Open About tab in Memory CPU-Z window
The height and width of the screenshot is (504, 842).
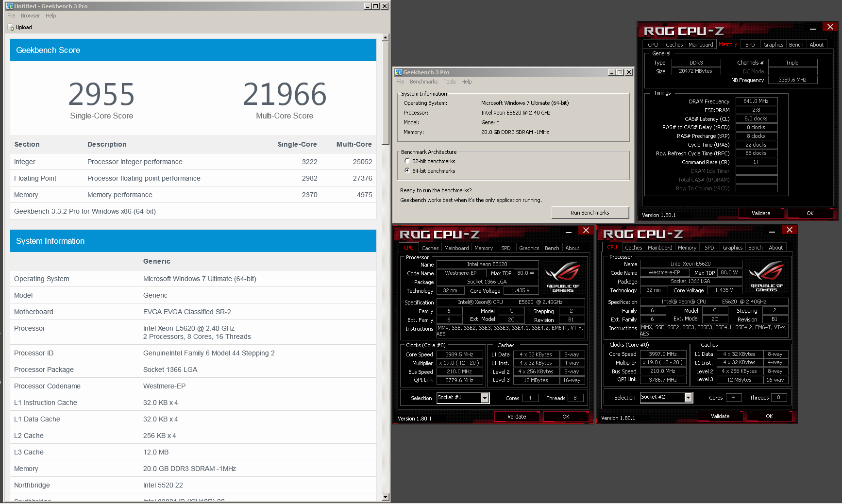816,45
